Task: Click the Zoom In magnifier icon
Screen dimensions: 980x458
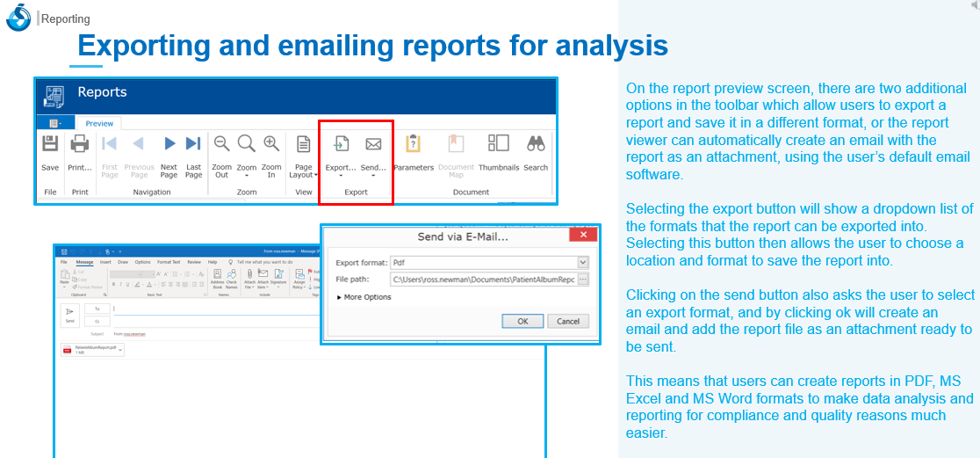Action: (x=271, y=145)
